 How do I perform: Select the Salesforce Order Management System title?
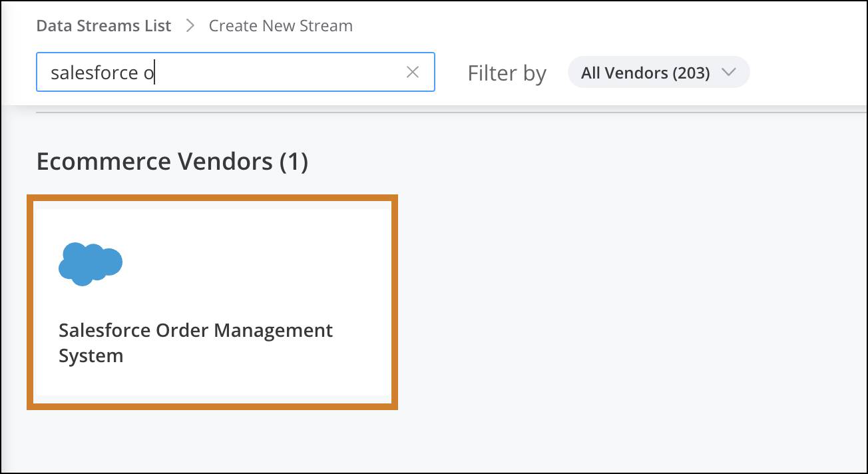tap(196, 342)
